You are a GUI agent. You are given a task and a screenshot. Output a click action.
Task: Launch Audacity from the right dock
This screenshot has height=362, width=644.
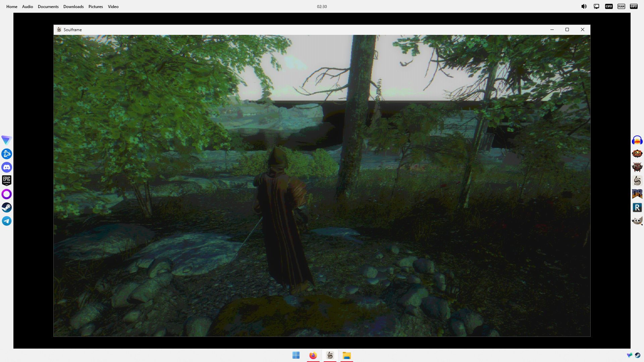[x=637, y=140]
